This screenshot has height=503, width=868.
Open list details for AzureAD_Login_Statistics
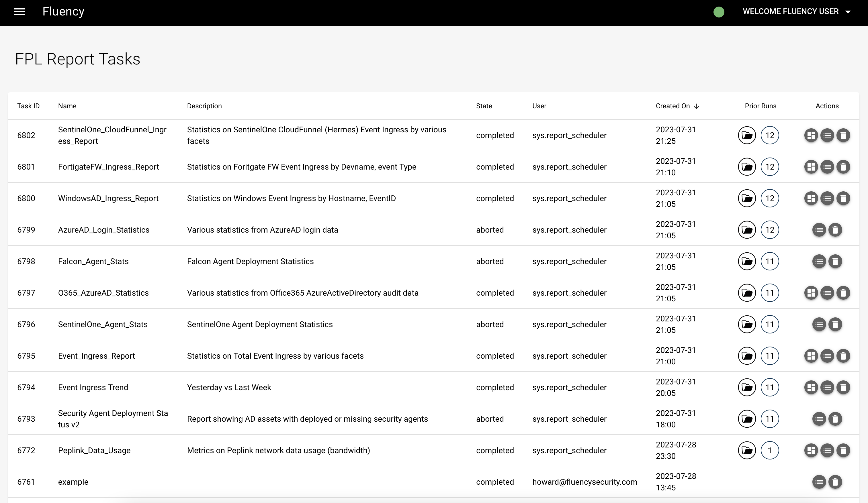[819, 230]
